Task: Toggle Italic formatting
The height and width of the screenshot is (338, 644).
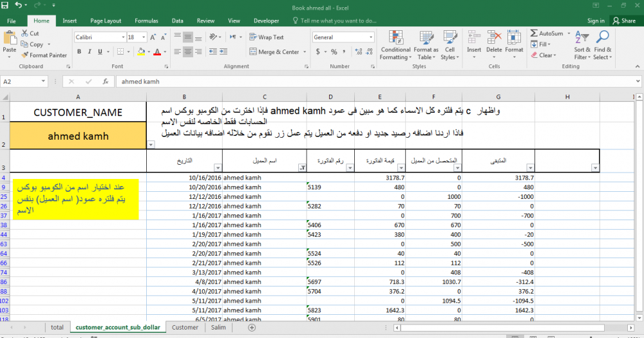Action: 89,52
